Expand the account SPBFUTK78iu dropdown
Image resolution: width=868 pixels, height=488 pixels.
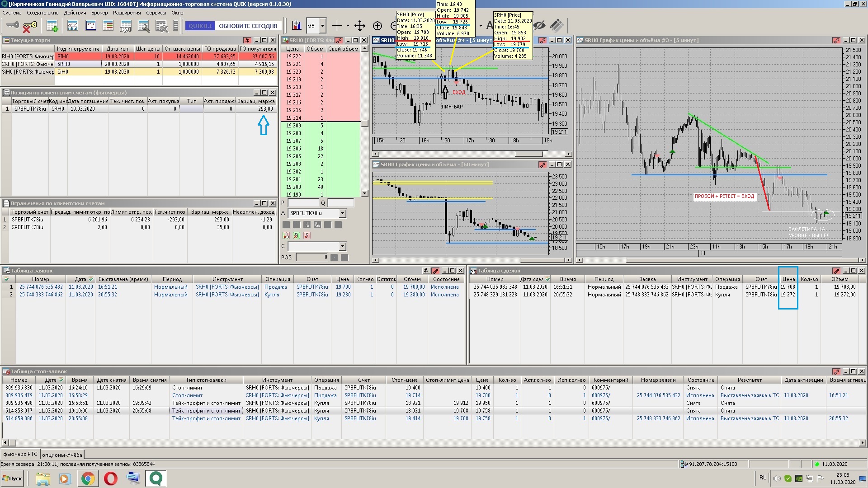pyautogui.click(x=342, y=213)
